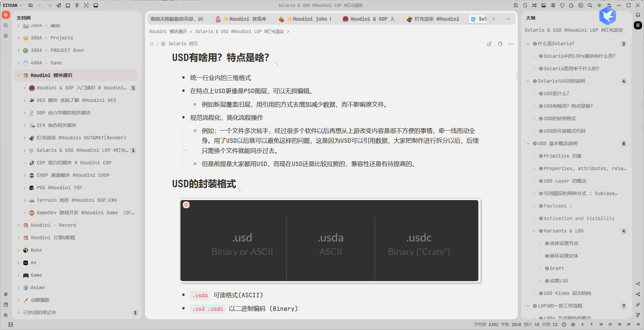This screenshot has height=330, width=644.
Task: Toggle the eye icon in status bar
Action: (573, 324)
